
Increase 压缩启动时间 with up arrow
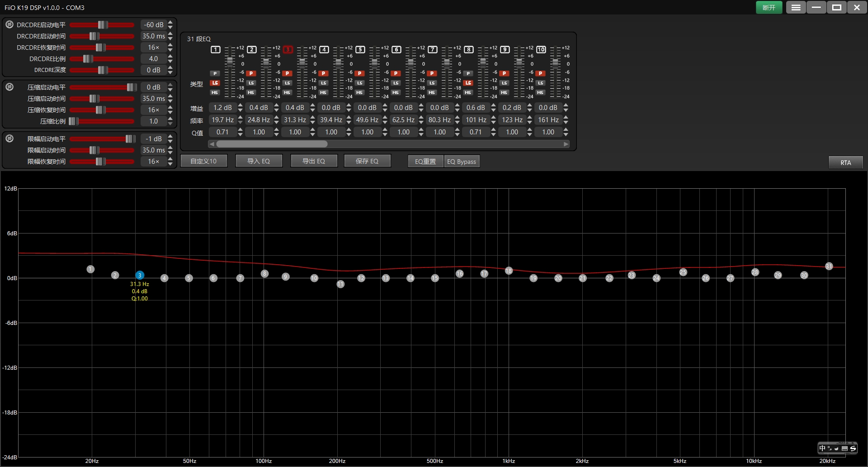[170, 96]
